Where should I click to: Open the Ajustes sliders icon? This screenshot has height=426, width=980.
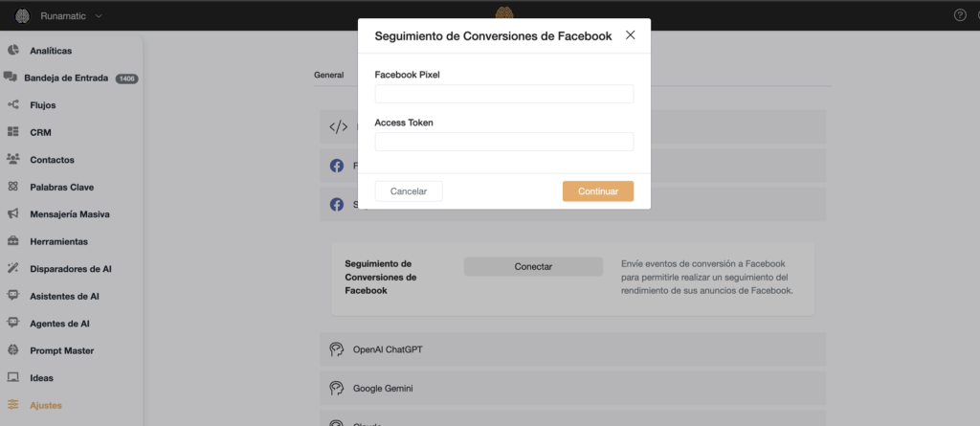13,405
